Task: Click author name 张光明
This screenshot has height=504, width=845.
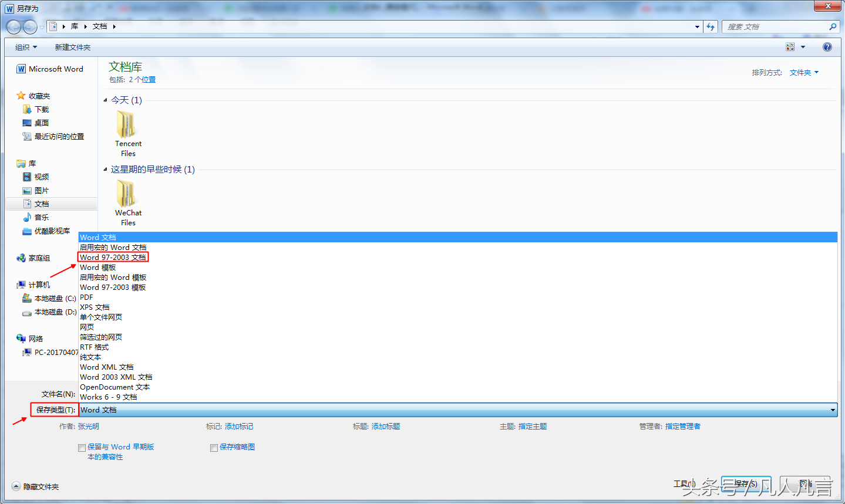Action: [x=89, y=427]
